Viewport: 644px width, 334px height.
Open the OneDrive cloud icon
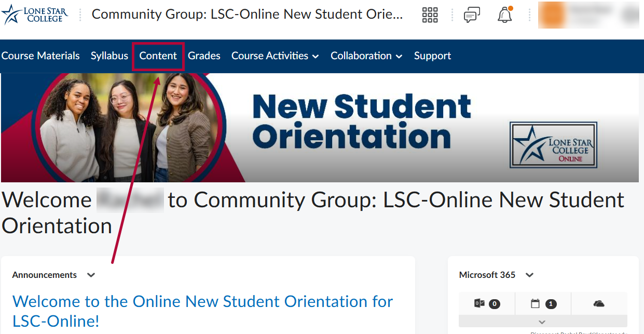click(x=599, y=304)
